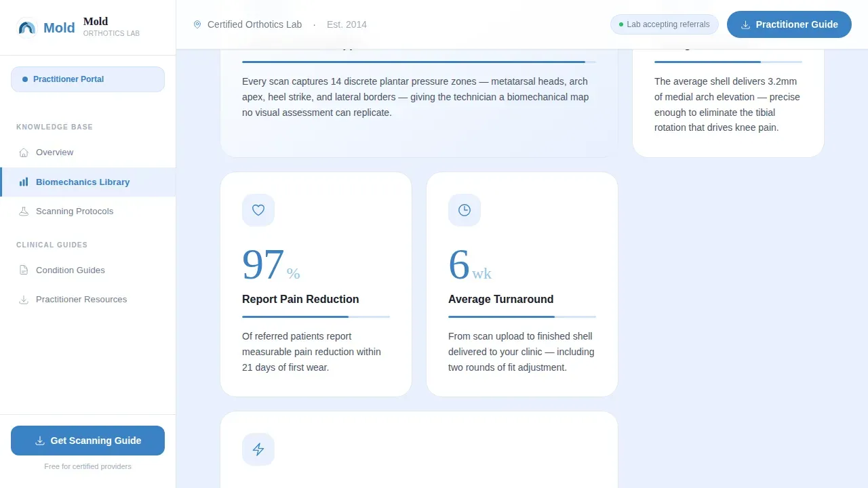Viewport: 868px width, 488px height.
Task: Click the clock icon on the Average Turnaround card
Action: click(465, 210)
